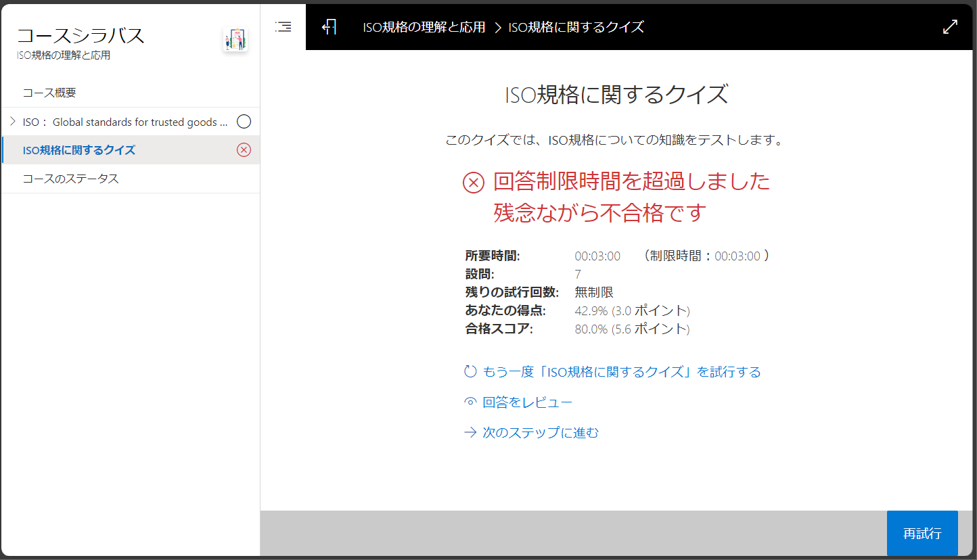Click ISO規格の理解と応用 breadcrumb link
The image size is (977, 560).
pyautogui.click(x=424, y=27)
